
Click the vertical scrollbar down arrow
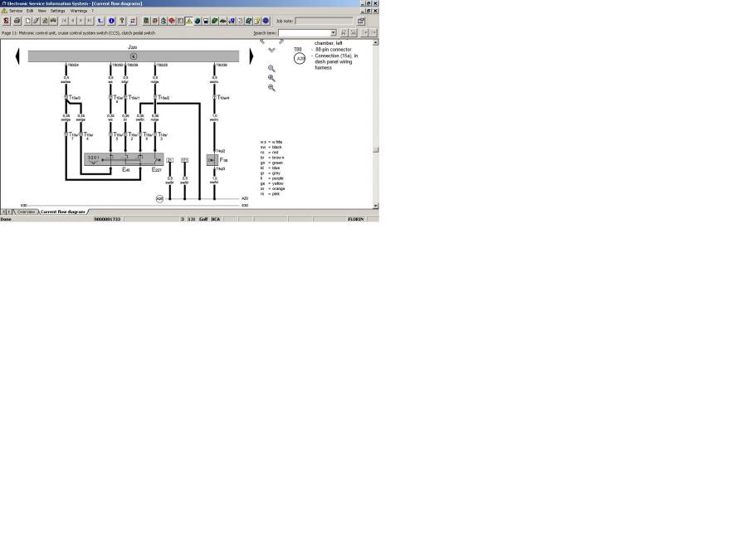[376, 206]
